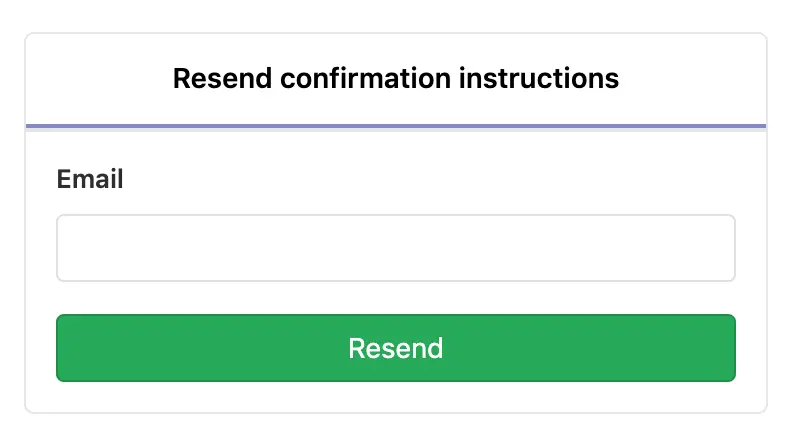The image size is (798, 442).
Task: Click the Email field label
Action: [x=90, y=180]
